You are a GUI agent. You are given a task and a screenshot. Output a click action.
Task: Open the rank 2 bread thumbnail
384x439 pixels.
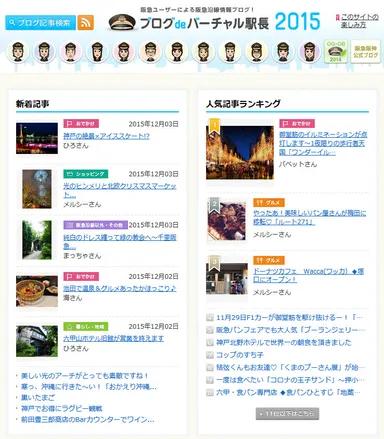click(227, 220)
